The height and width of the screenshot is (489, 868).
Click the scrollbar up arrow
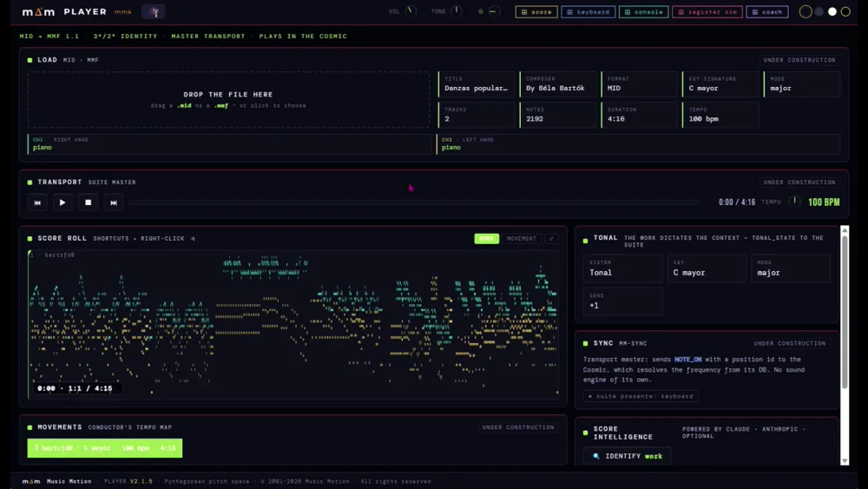845,229
